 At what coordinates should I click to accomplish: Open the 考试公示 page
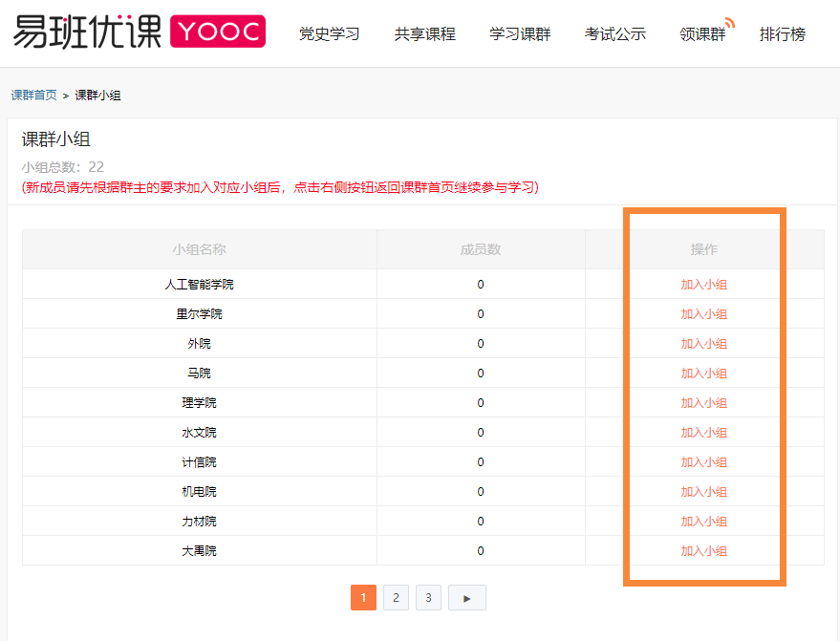[614, 34]
